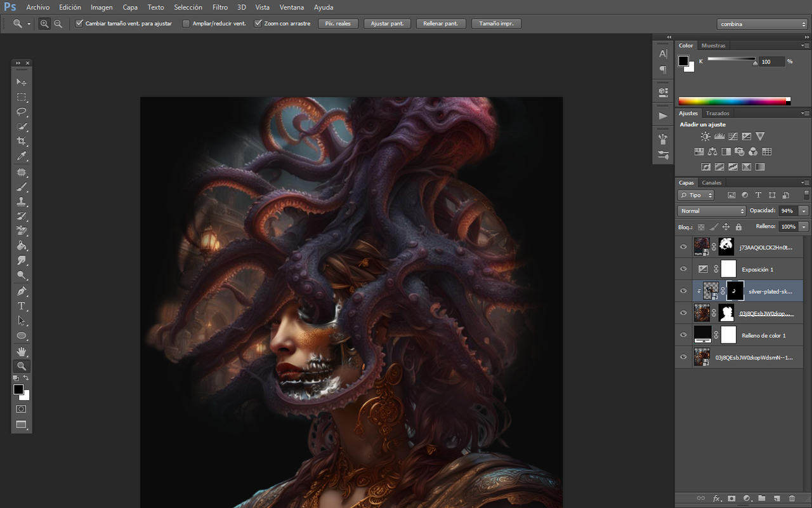Add a Channel Mixer adjustment

point(753,152)
